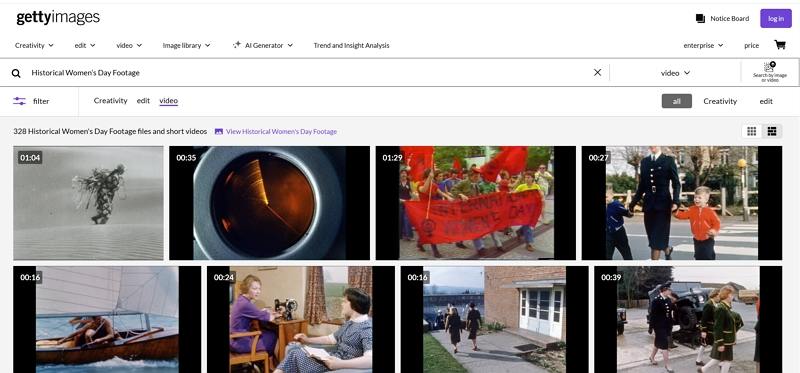Click the search magnifier icon
The width and height of the screenshot is (800, 373).
(x=16, y=73)
